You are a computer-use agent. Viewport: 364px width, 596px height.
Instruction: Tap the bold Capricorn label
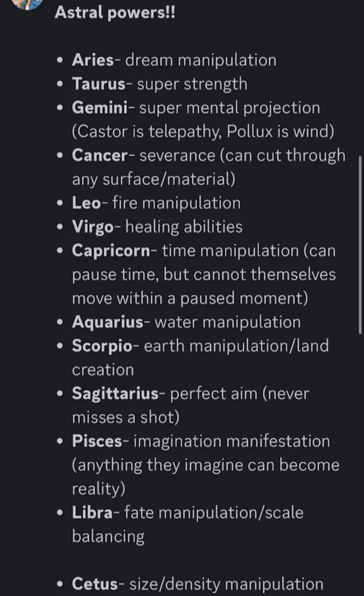(111, 250)
